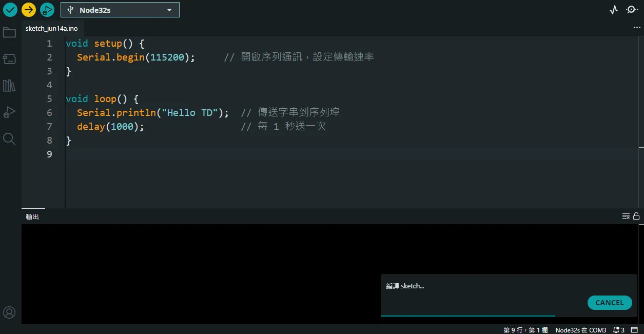Toggle the notifications bell in status bar
Screen dimensions: 644x334
(x=615, y=329)
